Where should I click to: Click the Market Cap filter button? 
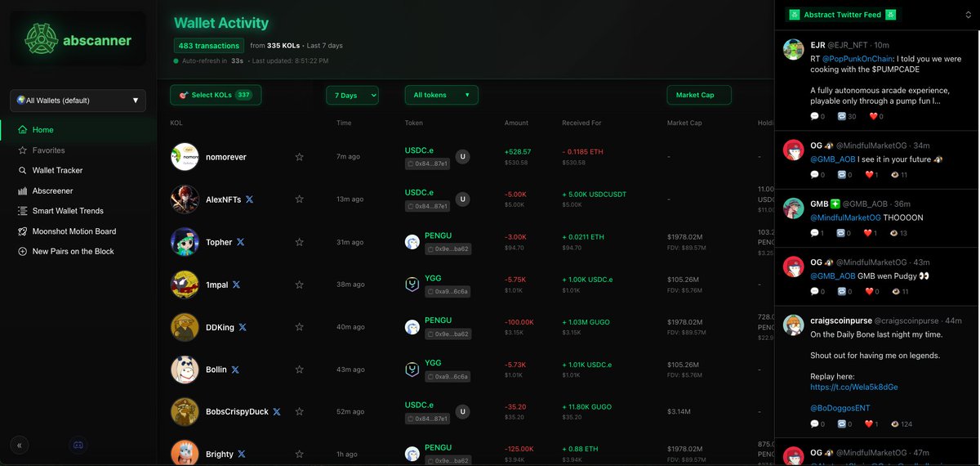tap(699, 95)
